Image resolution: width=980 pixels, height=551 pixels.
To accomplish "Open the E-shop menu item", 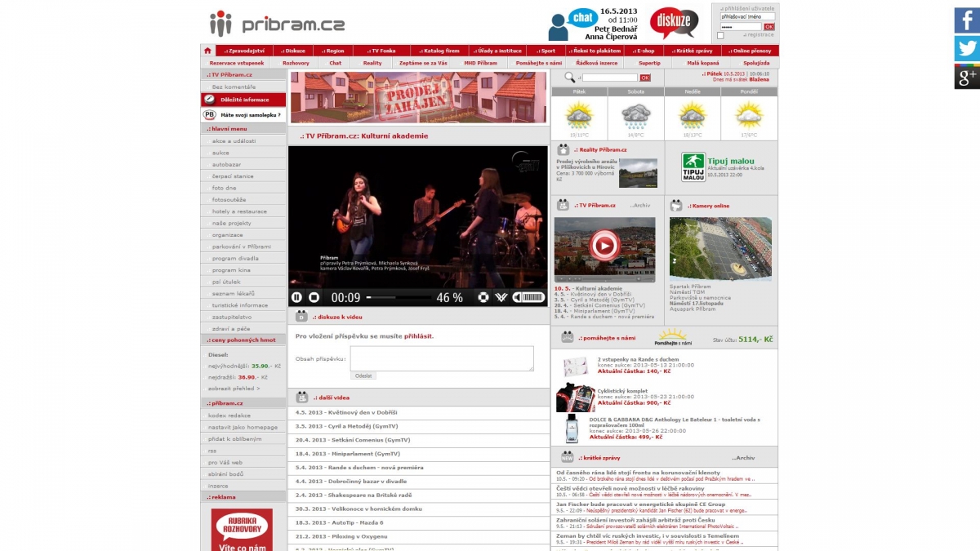I will coord(643,51).
